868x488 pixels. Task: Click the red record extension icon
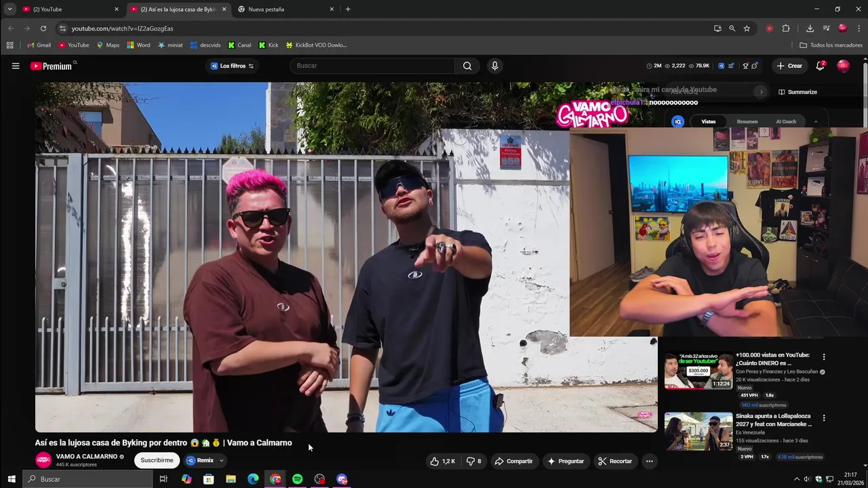pyautogui.click(x=769, y=28)
